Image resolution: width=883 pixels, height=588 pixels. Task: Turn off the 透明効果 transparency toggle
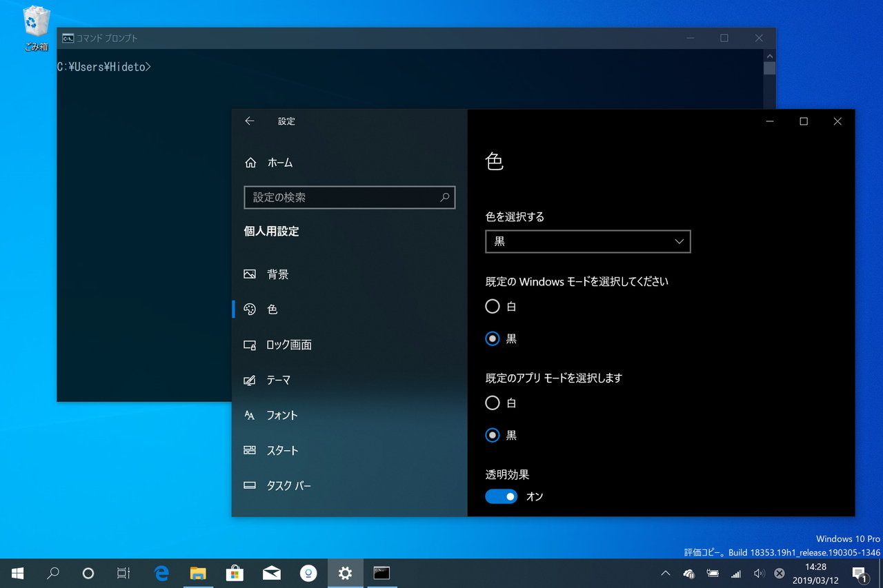click(x=501, y=496)
